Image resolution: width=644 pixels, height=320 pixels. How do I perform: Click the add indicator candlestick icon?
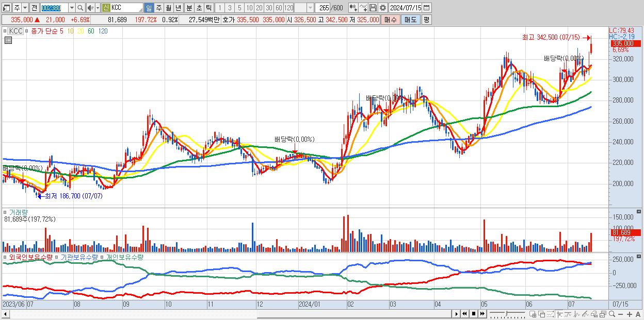353,8
